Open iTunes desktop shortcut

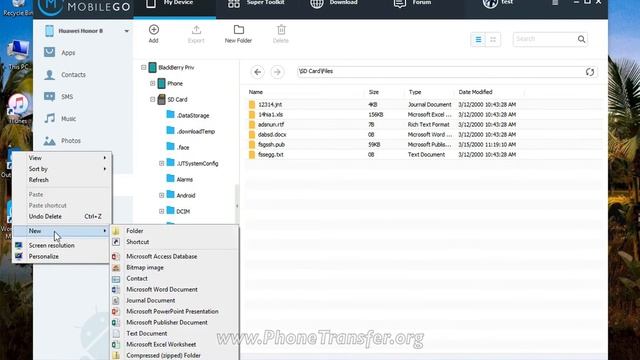(18, 108)
